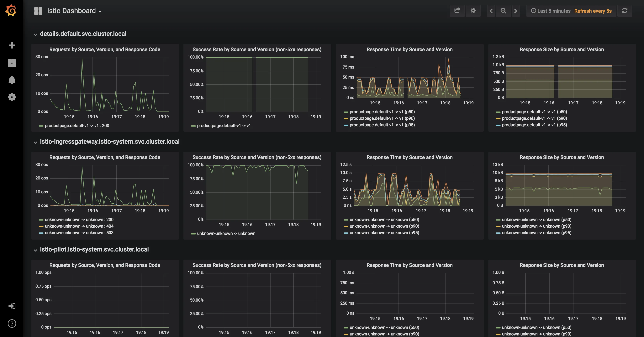Click the sign in icon in sidebar
Viewport: 644px width, 337px height.
(12, 306)
